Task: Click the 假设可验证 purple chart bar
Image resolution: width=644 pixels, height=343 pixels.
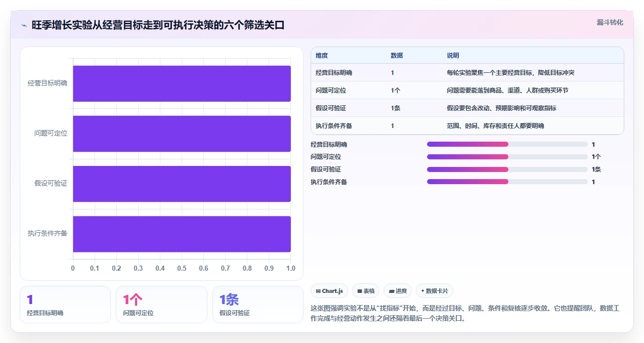Action: pos(182,184)
